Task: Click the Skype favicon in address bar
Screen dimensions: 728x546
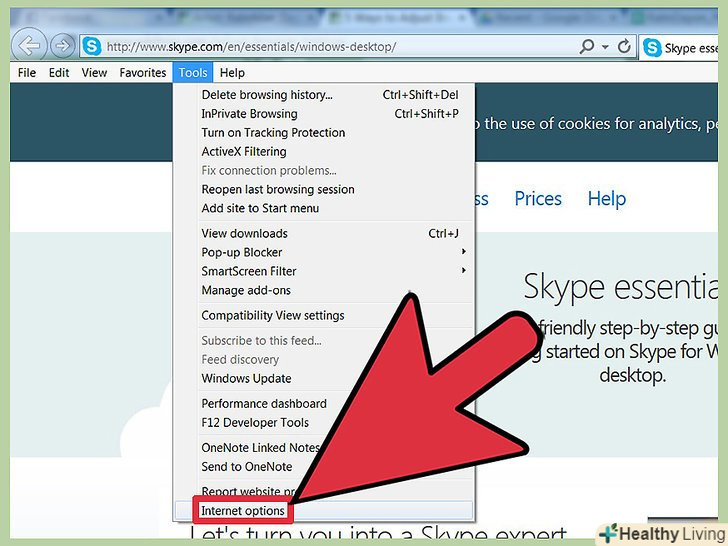Action: point(92,46)
